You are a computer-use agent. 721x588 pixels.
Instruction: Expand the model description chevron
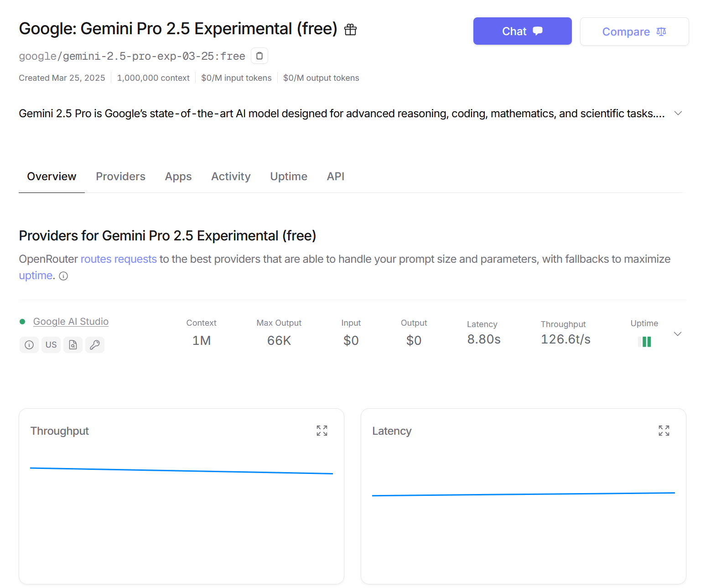pyautogui.click(x=678, y=113)
